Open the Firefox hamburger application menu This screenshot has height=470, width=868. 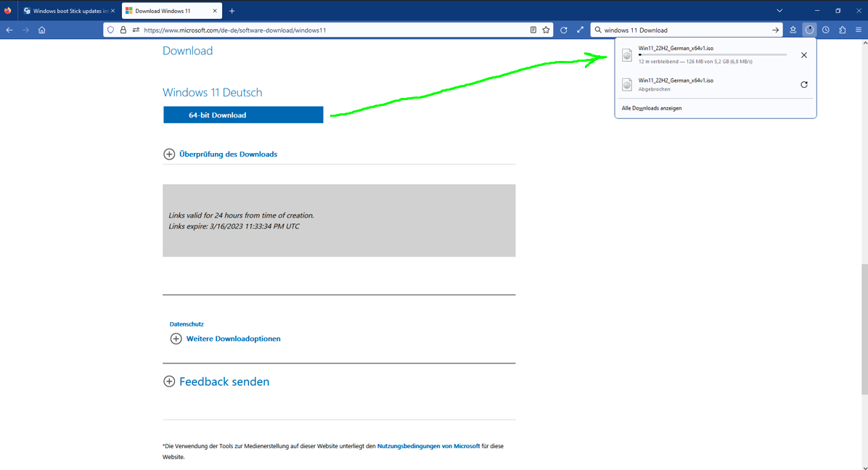click(x=859, y=30)
